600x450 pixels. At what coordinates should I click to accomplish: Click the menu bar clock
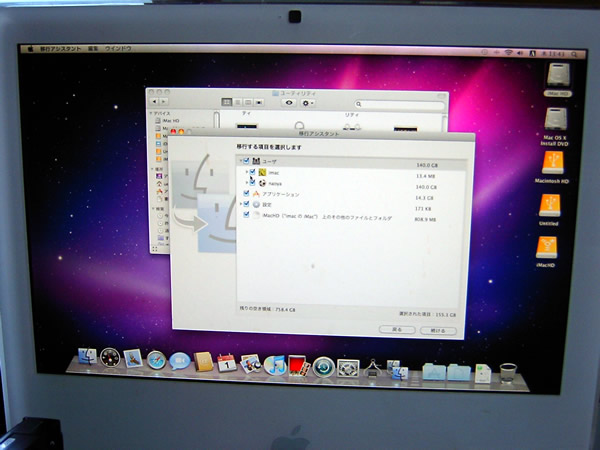point(553,54)
